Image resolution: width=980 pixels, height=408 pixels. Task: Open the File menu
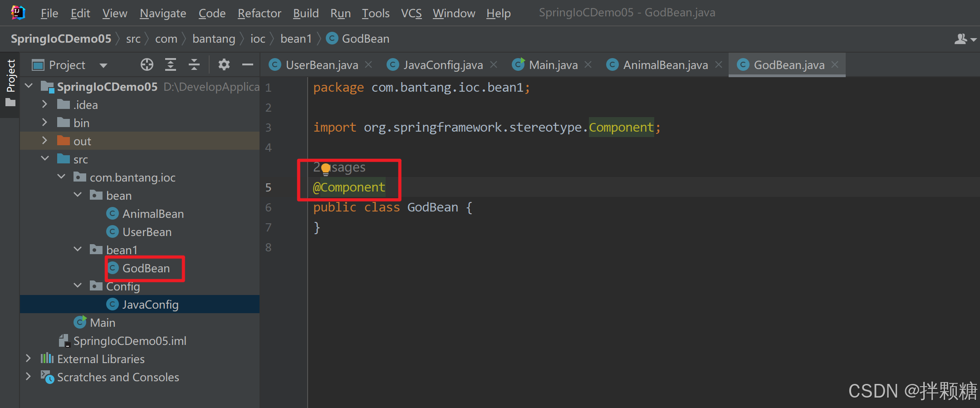click(x=49, y=13)
